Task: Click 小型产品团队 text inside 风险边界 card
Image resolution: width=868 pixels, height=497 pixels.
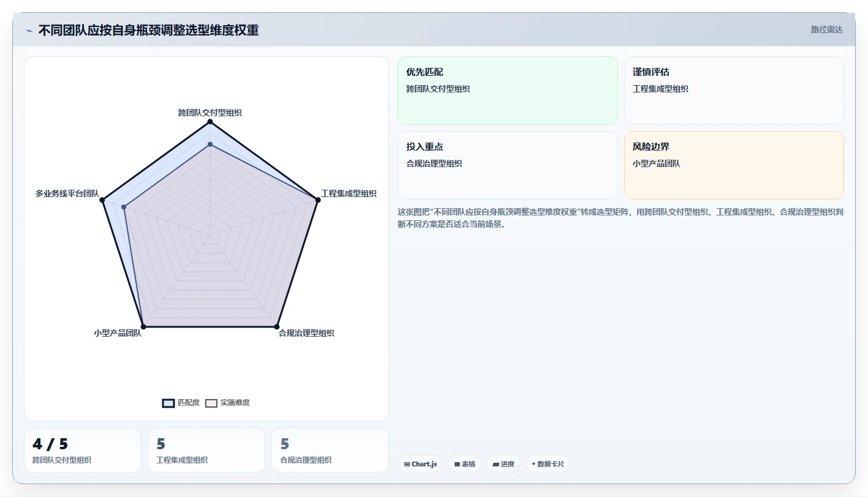Action: [x=657, y=163]
